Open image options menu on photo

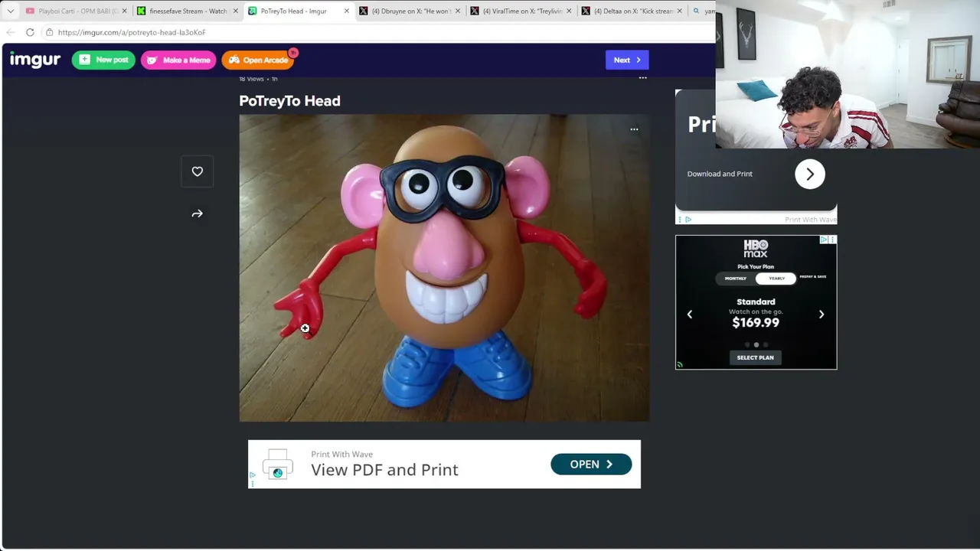tap(634, 129)
